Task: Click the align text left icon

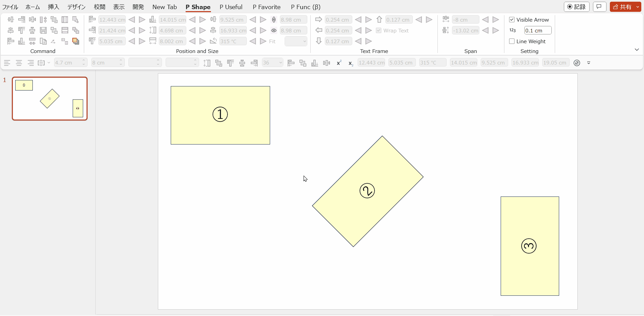Action: [7, 63]
